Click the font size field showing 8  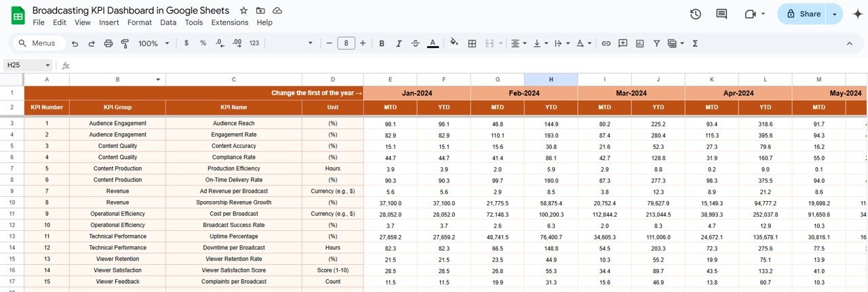tap(346, 43)
